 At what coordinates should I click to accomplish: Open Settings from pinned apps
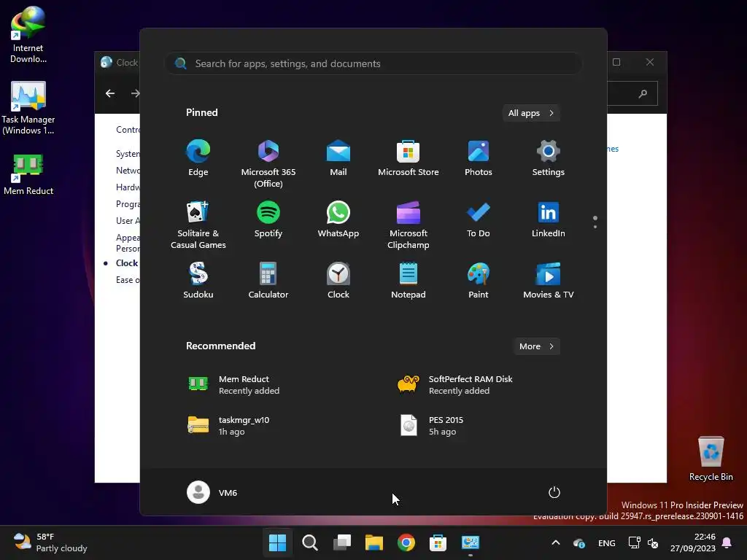pyautogui.click(x=549, y=158)
